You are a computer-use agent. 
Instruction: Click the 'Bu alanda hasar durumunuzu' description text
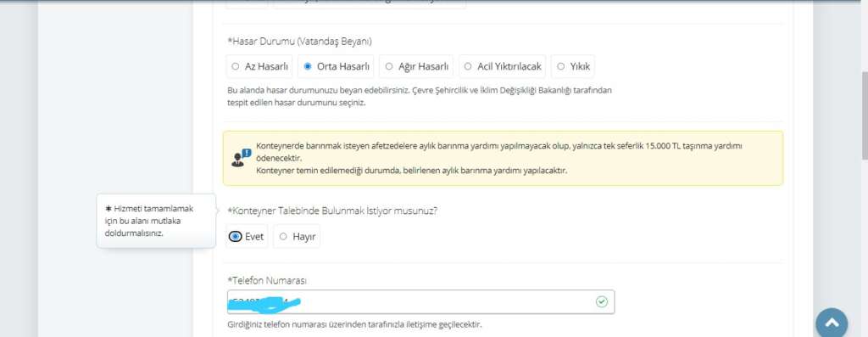point(420,96)
